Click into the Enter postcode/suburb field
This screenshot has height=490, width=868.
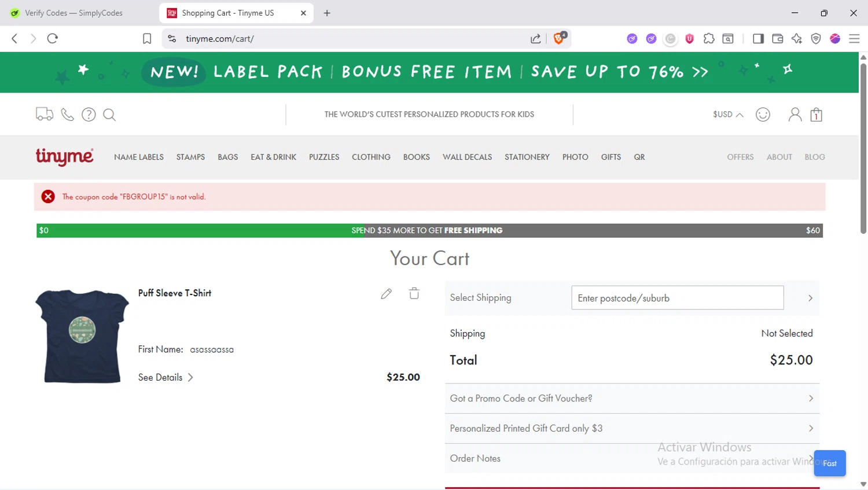point(678,298)
